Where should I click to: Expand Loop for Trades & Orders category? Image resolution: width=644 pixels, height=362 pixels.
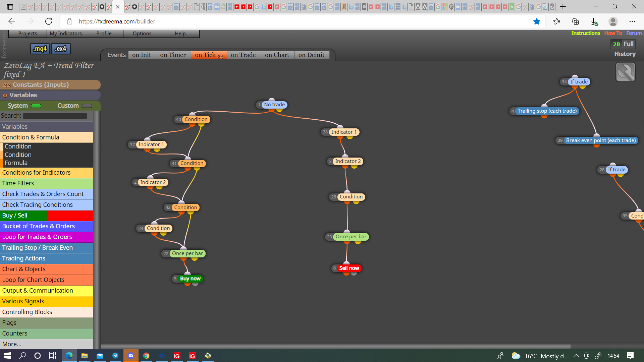pos(47,237)
